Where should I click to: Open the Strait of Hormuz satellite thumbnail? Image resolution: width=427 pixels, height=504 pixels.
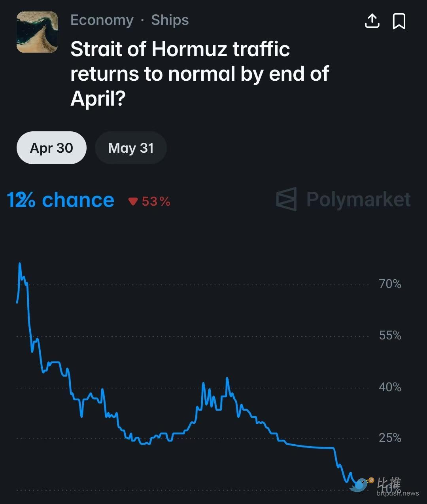tap(37, 32)
